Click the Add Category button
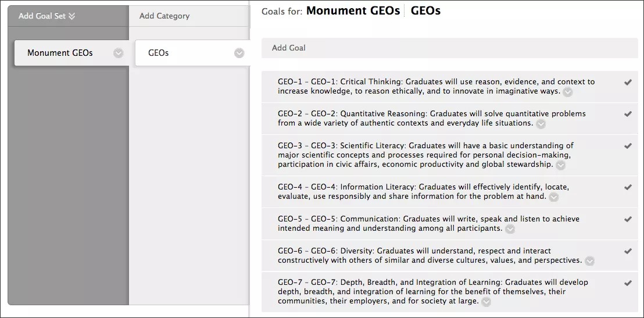 pos(164,16)
